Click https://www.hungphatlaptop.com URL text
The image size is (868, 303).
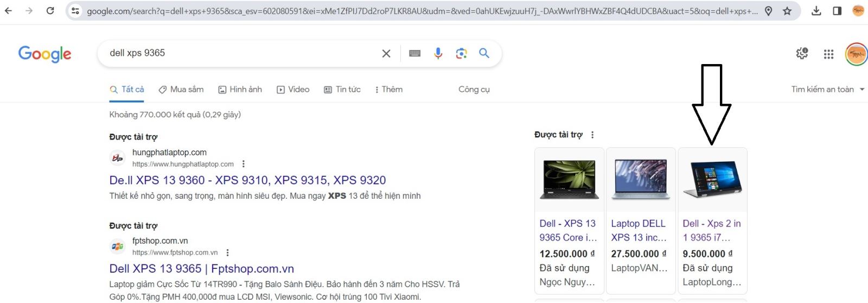click(183, 164)
